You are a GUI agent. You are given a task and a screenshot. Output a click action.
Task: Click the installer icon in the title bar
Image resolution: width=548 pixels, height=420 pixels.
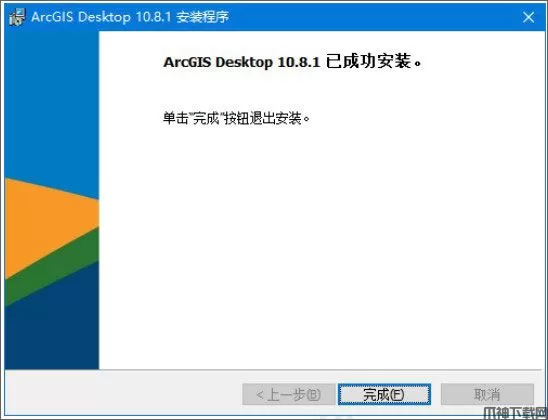coord(17,17)
